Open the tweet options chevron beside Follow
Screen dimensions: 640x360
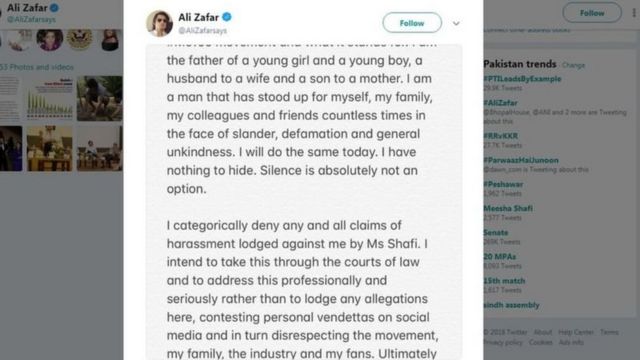(x=456, y=23)
